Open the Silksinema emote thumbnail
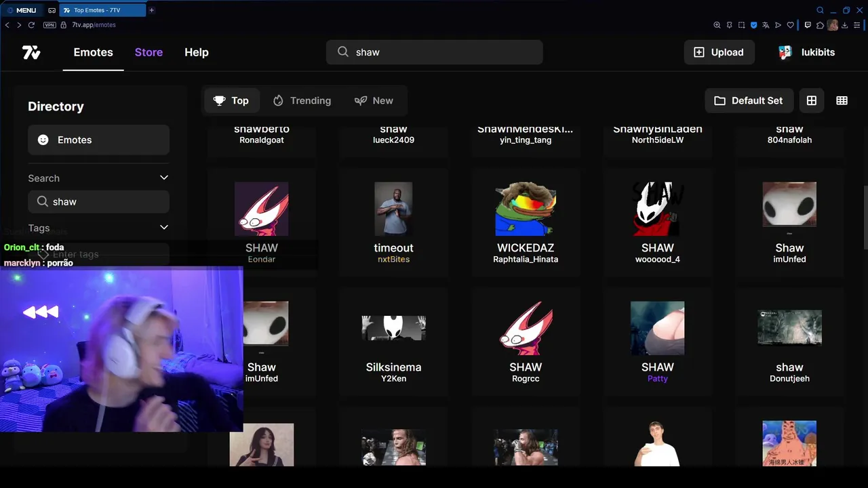868x488 pixels. [393, 328]
